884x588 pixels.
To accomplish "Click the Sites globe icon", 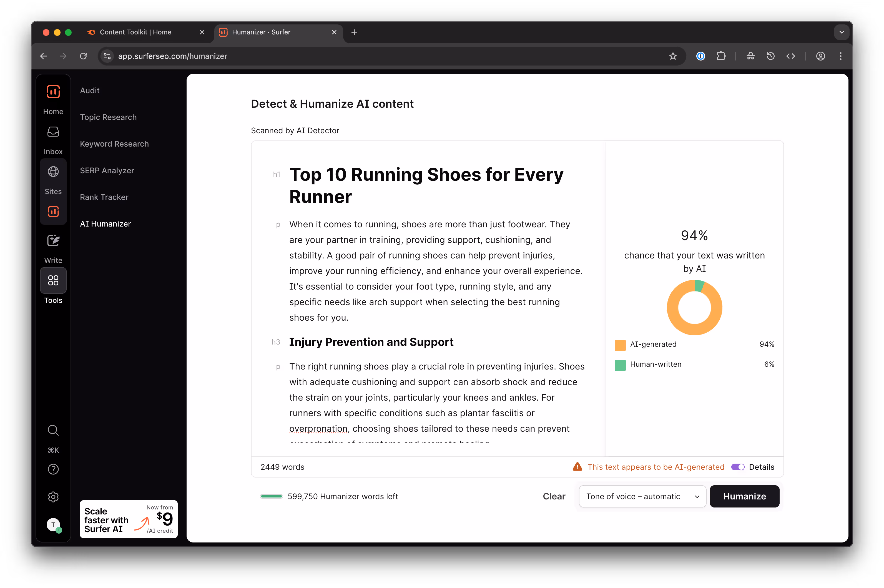I will point(53,172).
